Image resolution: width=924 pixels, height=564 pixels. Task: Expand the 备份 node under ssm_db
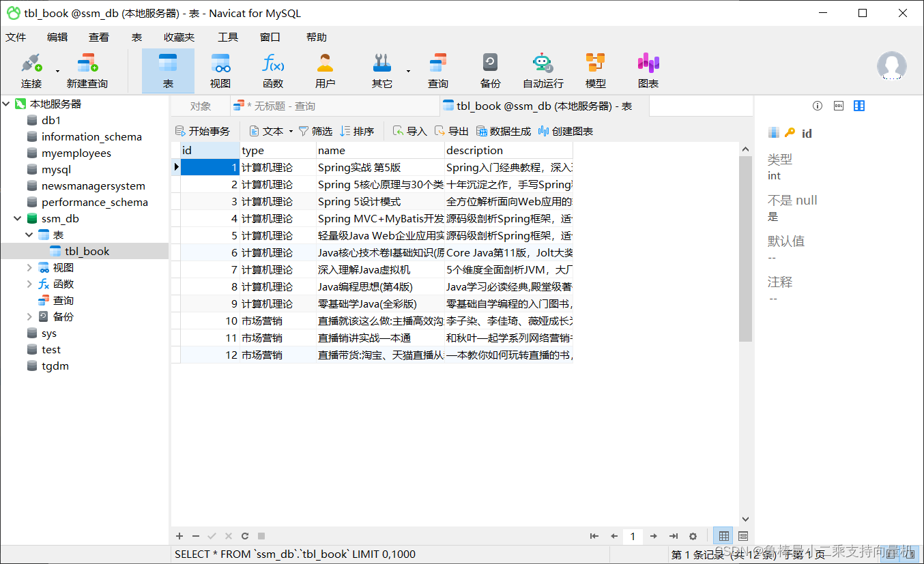point(29,316)
